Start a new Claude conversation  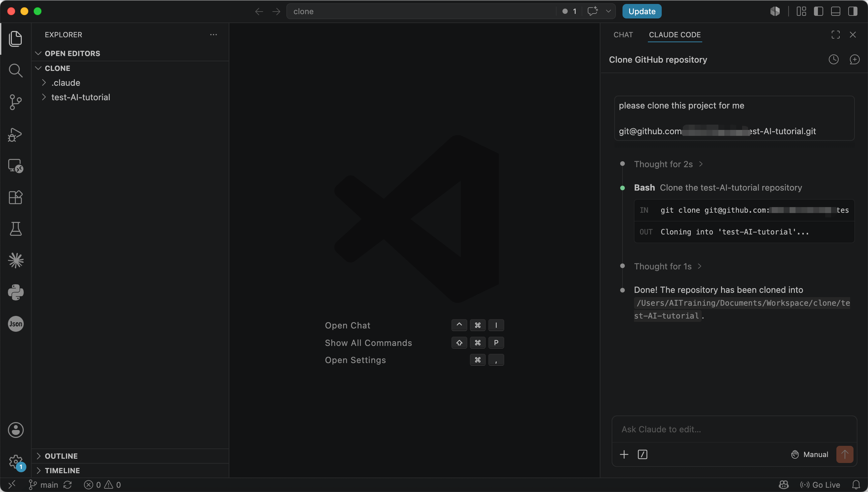pyautogui.click(x=854, y=59)
